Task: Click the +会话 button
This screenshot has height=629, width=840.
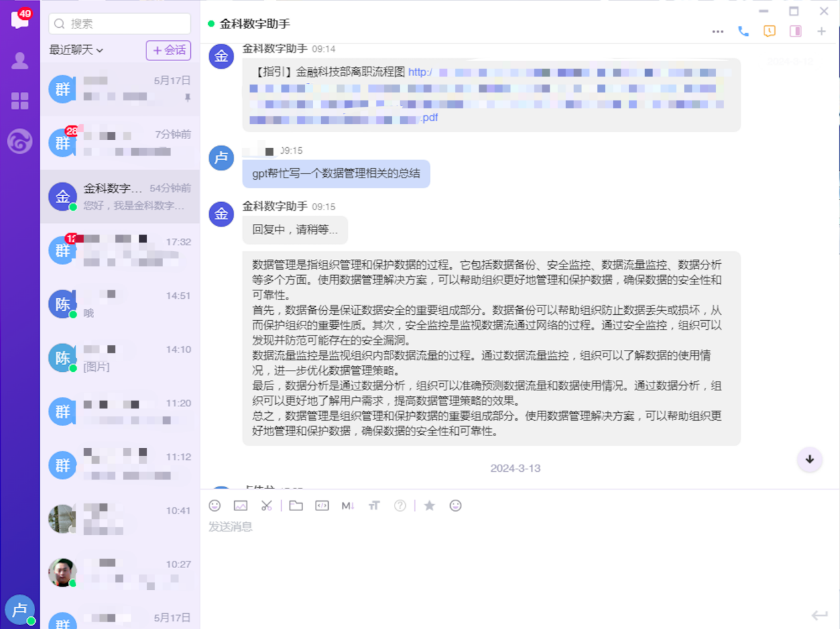Action: click(x=168, y=50)
